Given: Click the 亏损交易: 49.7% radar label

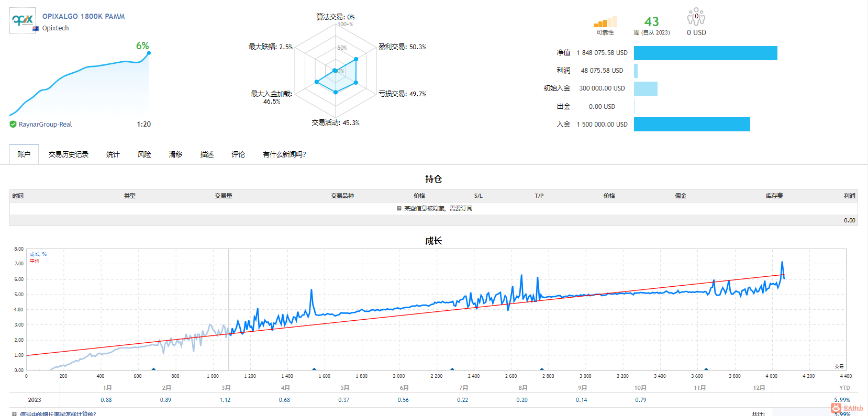Looking at the screenshot, I should click(x=402, y=94).
